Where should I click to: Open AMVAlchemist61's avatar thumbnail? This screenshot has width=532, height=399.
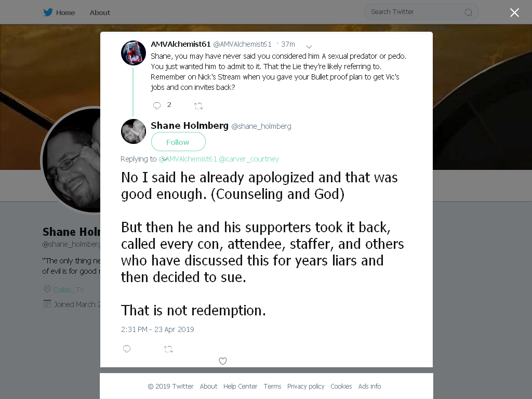(134, 52)
